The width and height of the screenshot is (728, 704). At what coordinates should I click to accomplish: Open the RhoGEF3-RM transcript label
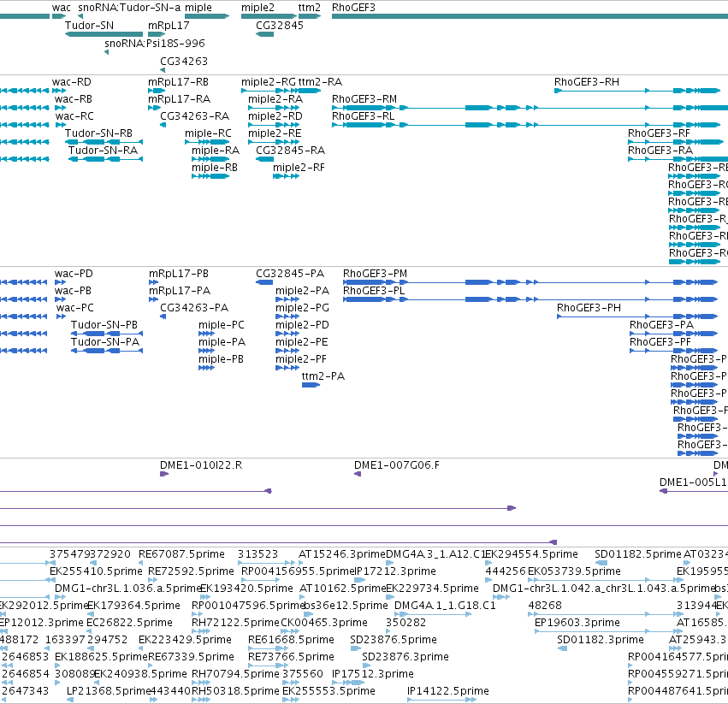pyautogui.click(x=364, y=99)
